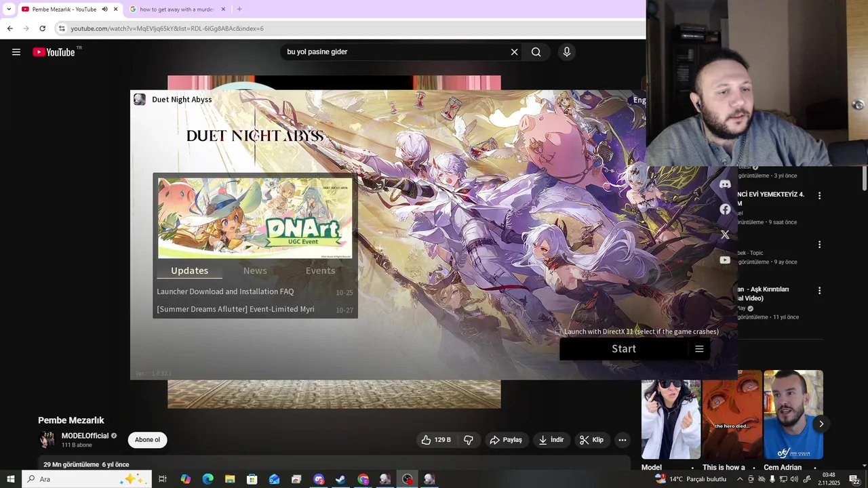Open browser tab search dropdown
This screenshot has height=488, width=868.
click(x=9, y=9)
